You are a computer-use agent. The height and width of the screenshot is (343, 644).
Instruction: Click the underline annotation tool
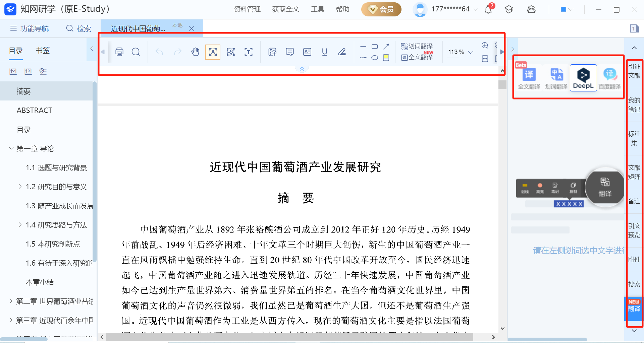pyautogui.click(x=324, y=52)
